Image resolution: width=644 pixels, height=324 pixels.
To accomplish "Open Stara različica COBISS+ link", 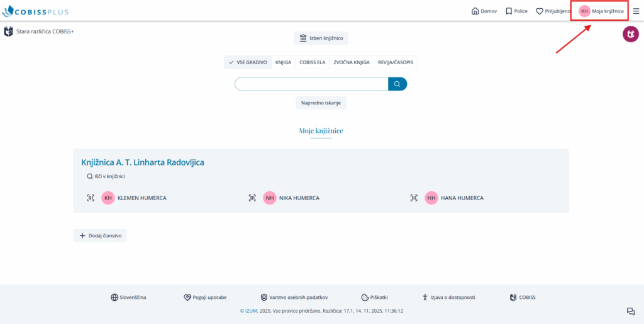I will click(39, 31).
